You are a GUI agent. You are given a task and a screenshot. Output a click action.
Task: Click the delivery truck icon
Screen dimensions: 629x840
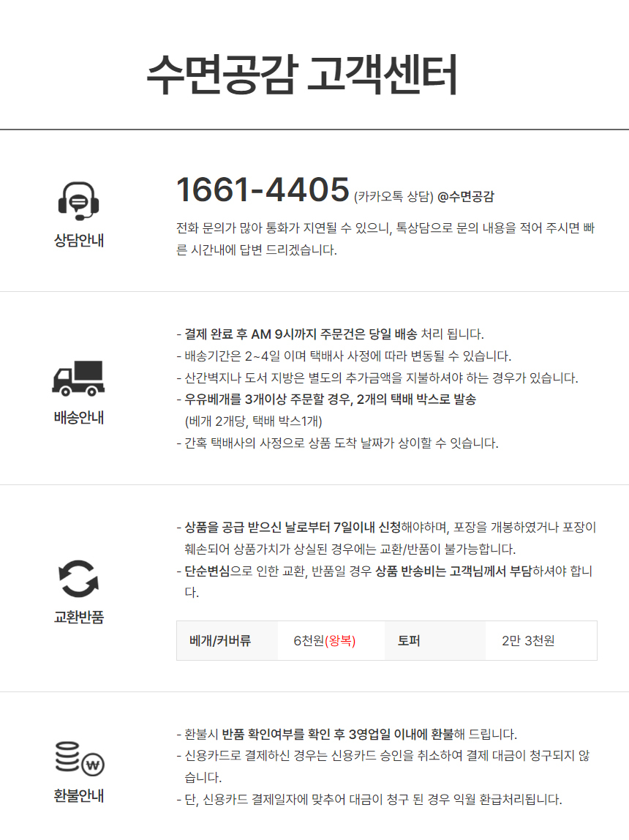(78, 378)
